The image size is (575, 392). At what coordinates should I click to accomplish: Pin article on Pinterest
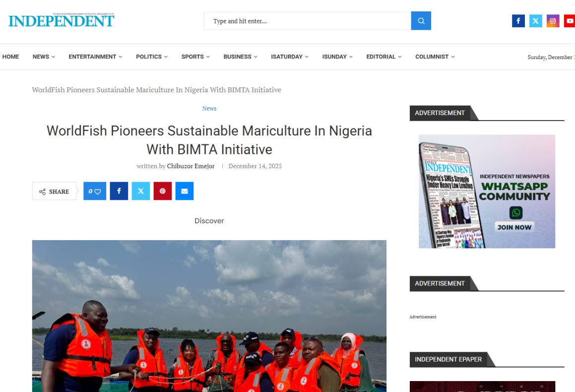click(162, 191)
